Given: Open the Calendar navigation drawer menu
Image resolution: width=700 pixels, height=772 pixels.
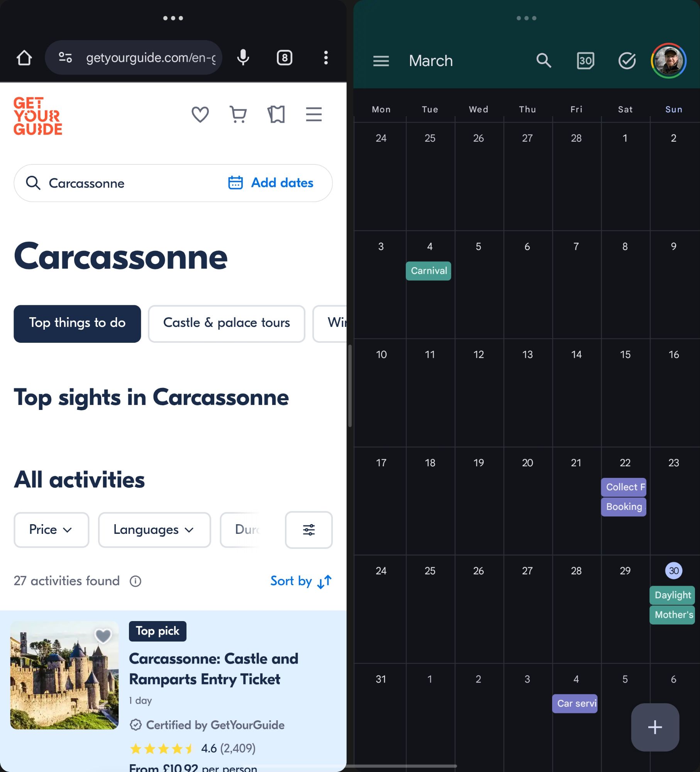Looking at the screenshot, I should (x=381, y=61).
